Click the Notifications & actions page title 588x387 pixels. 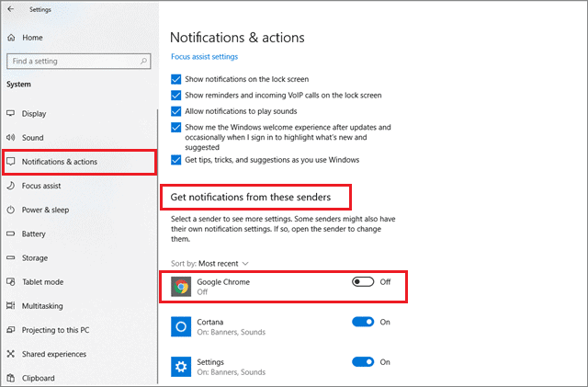[x=237, y=38]
